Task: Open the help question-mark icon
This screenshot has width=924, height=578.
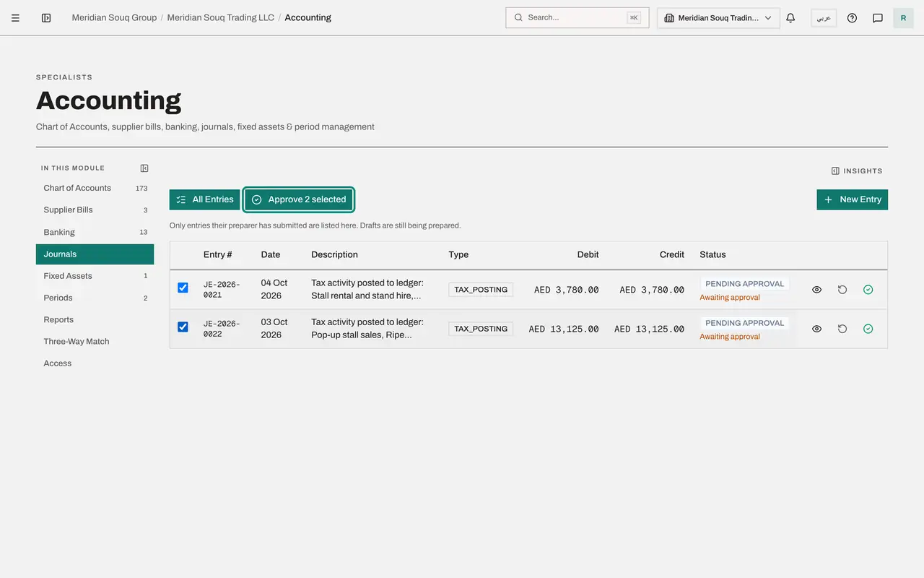Action: point(852,18)
